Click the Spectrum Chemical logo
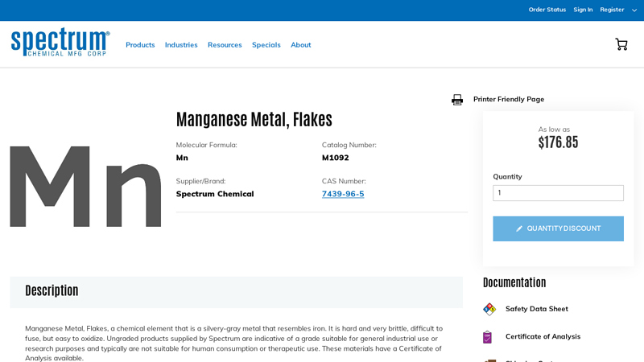This screenshot has width=644, height=362. pyautogui.click(x=60, y=42)
